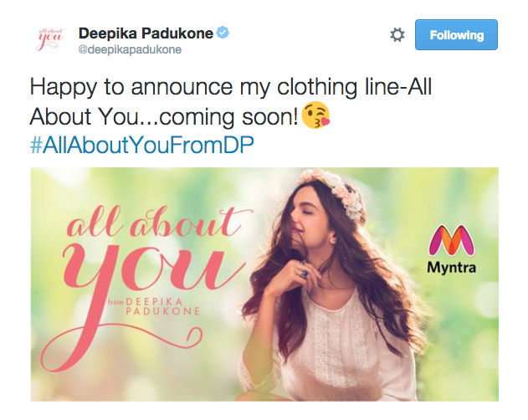
Task: Open the gear settings menu
Action: [397, 35]
